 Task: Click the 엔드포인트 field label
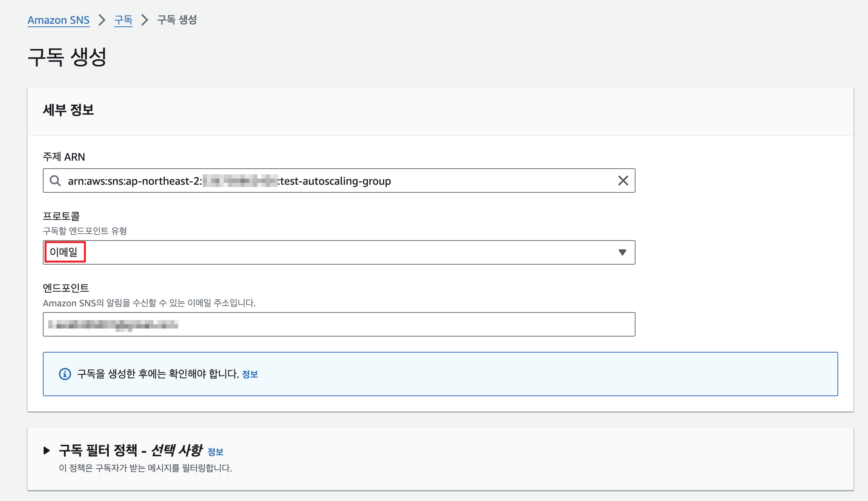pos(66,288)
